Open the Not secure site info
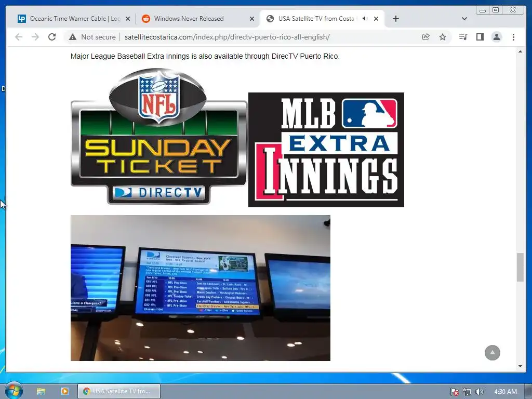 point(92,37)
